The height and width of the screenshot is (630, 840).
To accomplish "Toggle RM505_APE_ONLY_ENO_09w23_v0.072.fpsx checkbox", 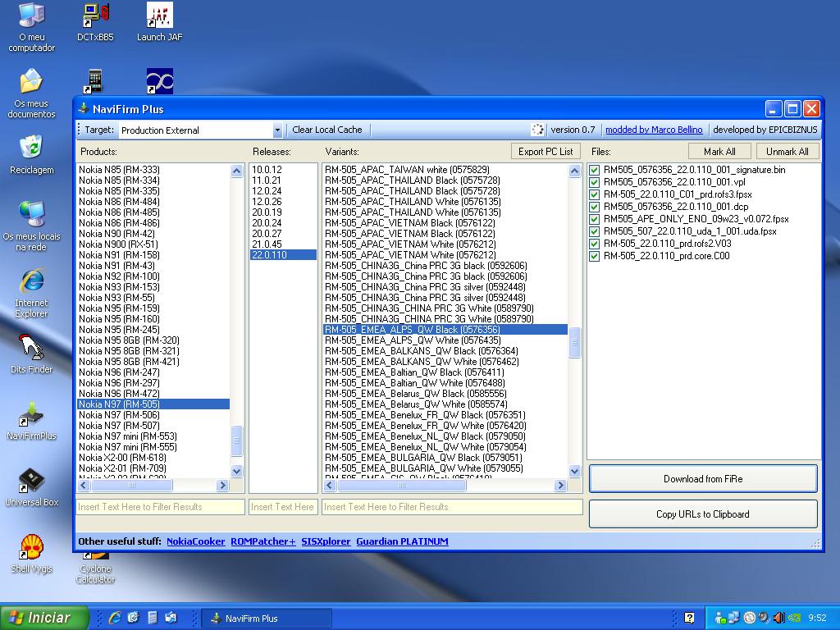I will [594, 219].
